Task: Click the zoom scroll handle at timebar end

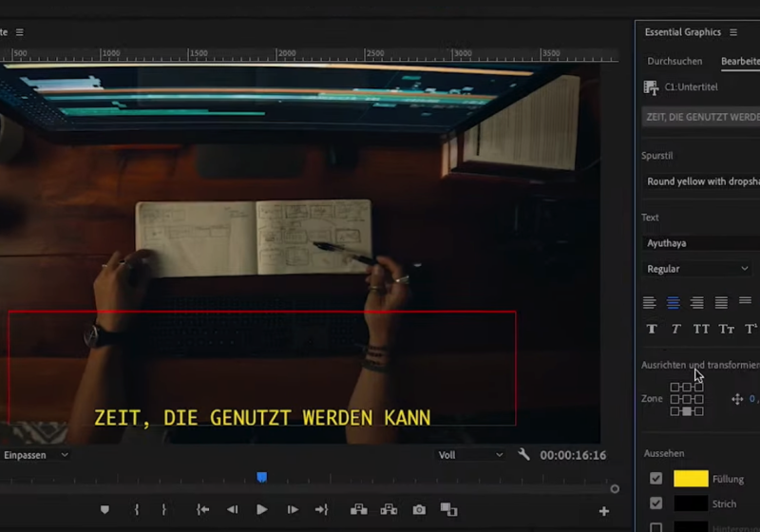Action: (x=615, y=489)
